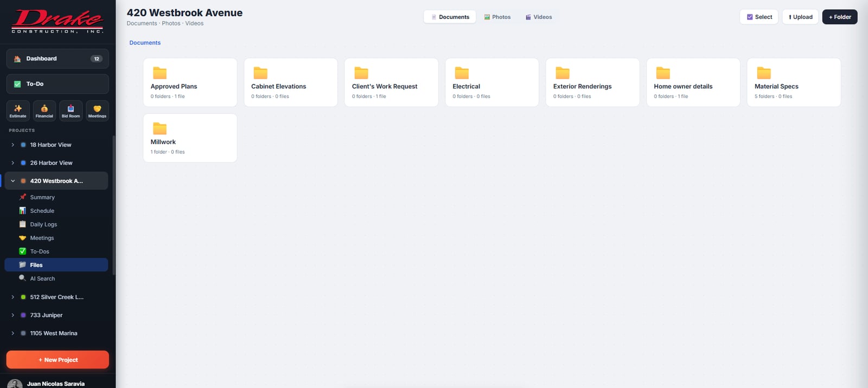This screenshot has width=868, height=388.
Task: Click the green dot beside 512 Silver Creek
Action: (x=23, y=297)
